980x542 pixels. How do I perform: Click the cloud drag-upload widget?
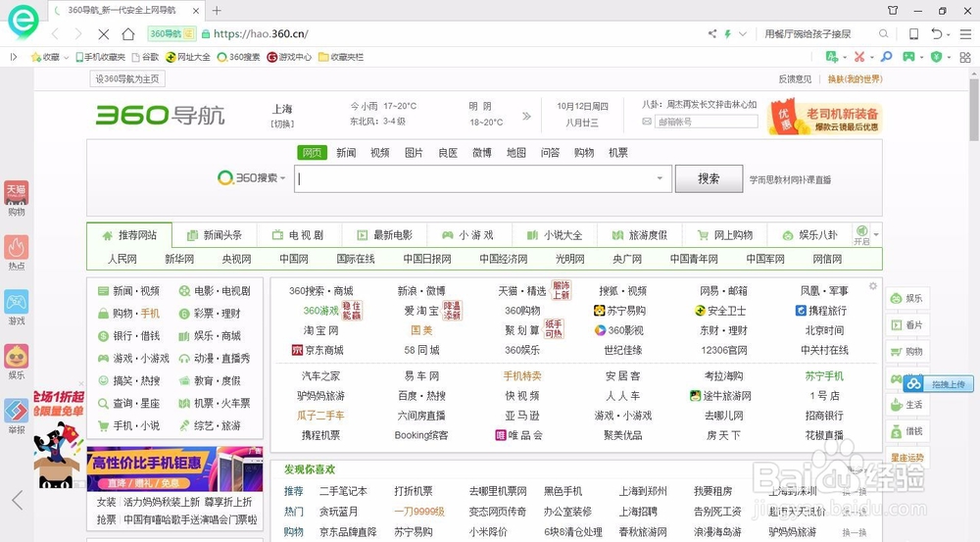(938, 383)
